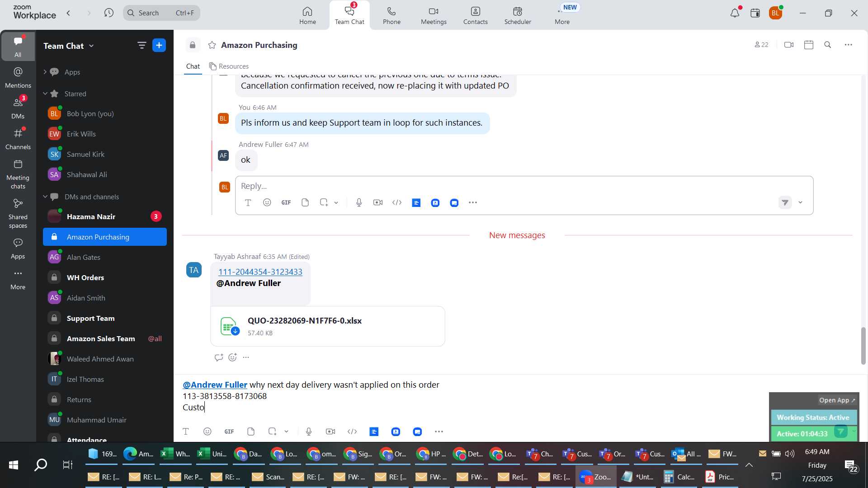Viewport: 868px width, 488px height.
Task: Click the blue new chat plus button
Action: pyautogui.click(x=159, y=45)
